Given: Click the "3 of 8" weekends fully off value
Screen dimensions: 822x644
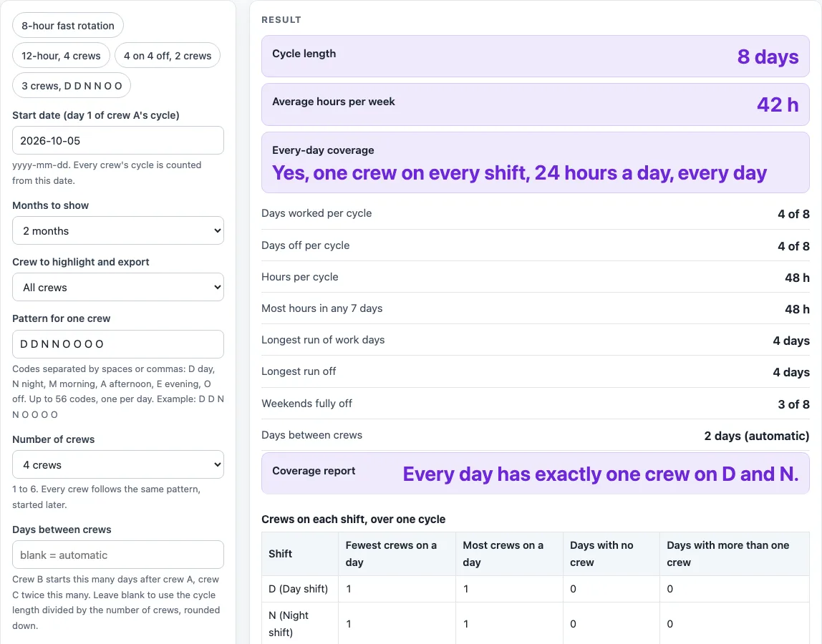Looking at the screenshot, I should coord(793,404).
